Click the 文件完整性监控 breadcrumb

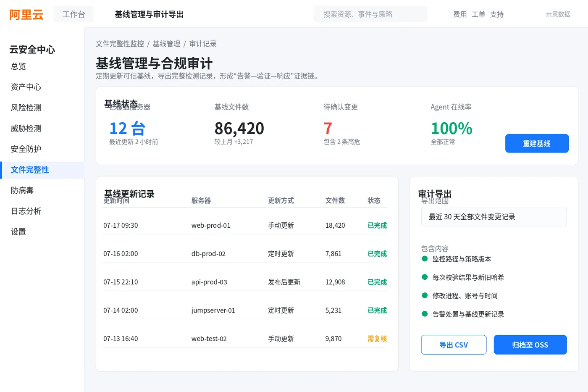(x=120, y=44)
